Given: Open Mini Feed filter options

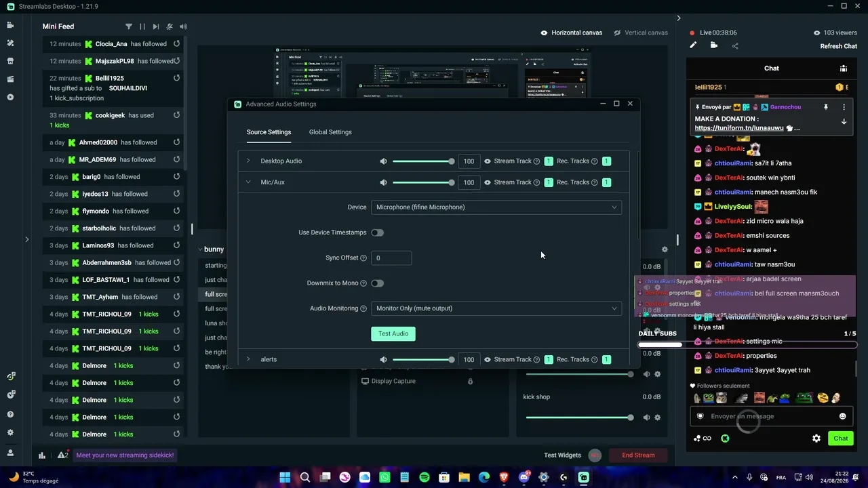Looking at the screenshot, I should 129,26.
